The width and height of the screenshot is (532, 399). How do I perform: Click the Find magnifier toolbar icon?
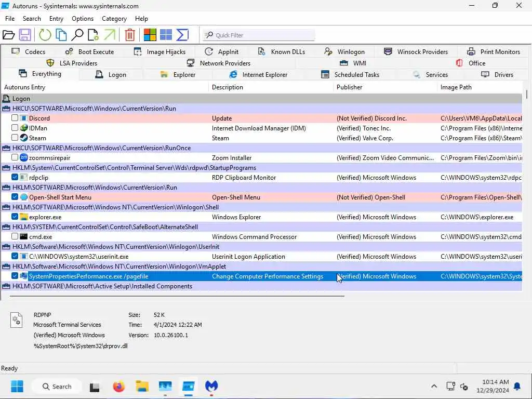77,35
